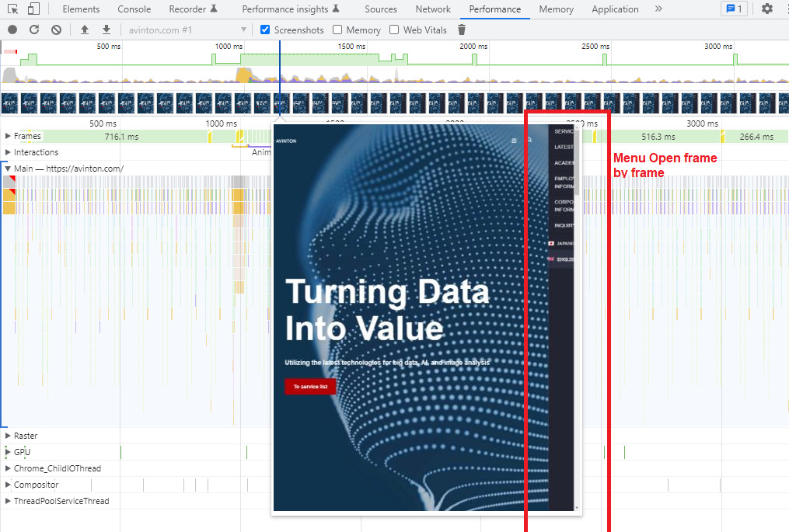Click the reload and profile icon
The height and width of the screenshot is (532, 789).
pos(34,30)
